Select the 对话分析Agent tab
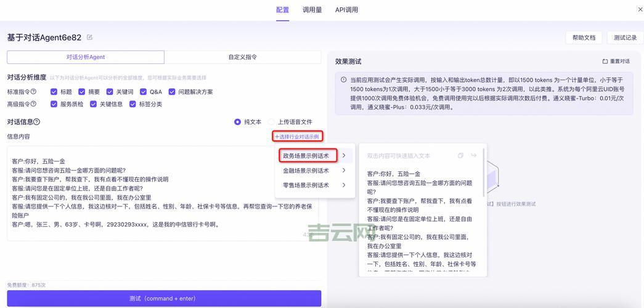 [86, 57]
